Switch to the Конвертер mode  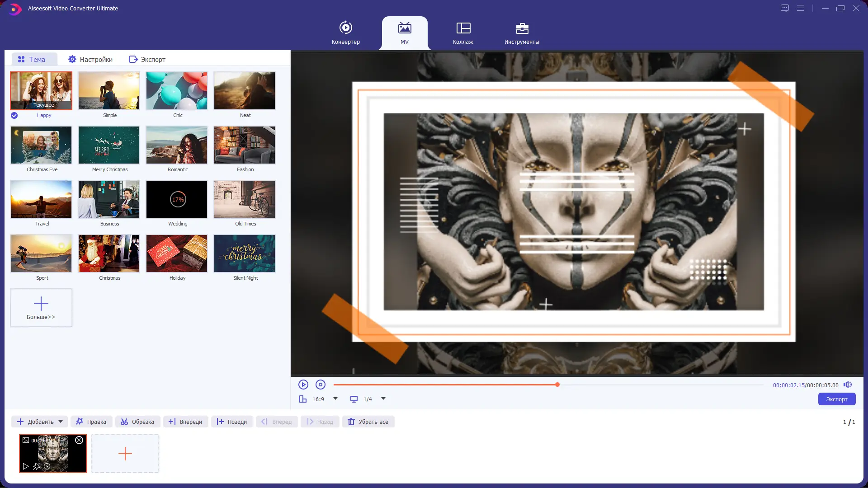pos(345,33)
